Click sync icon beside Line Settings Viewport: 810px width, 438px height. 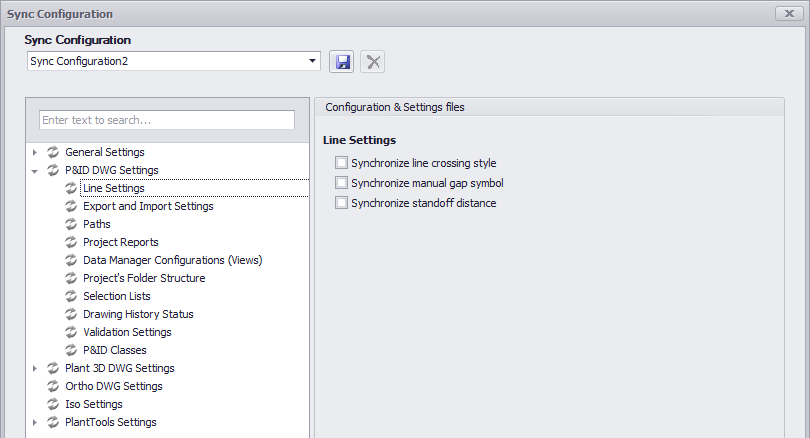(x=71, y=188)
